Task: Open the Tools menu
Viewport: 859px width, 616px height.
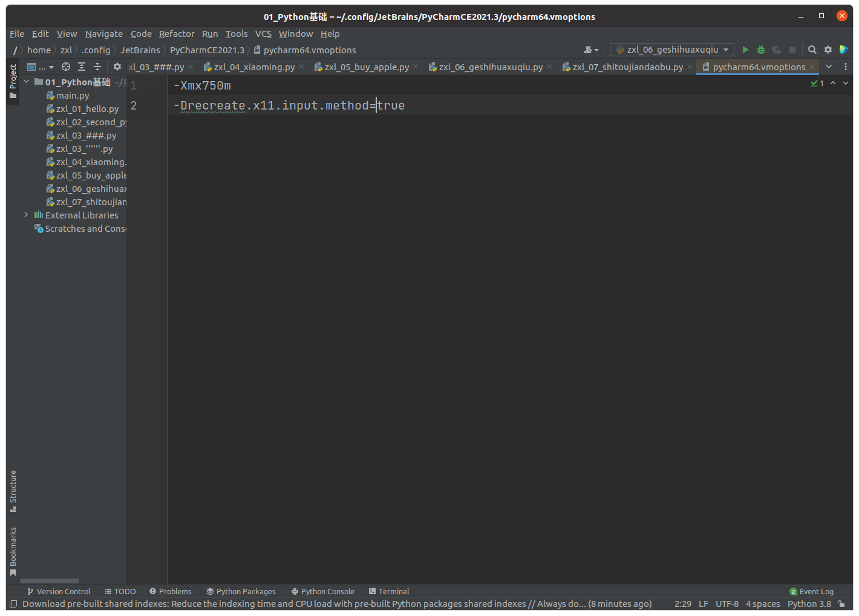Action: coord(237,34)
